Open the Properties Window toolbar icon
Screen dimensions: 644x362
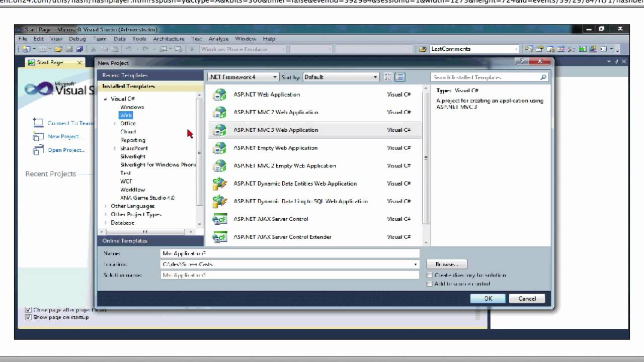coord(539,49)
